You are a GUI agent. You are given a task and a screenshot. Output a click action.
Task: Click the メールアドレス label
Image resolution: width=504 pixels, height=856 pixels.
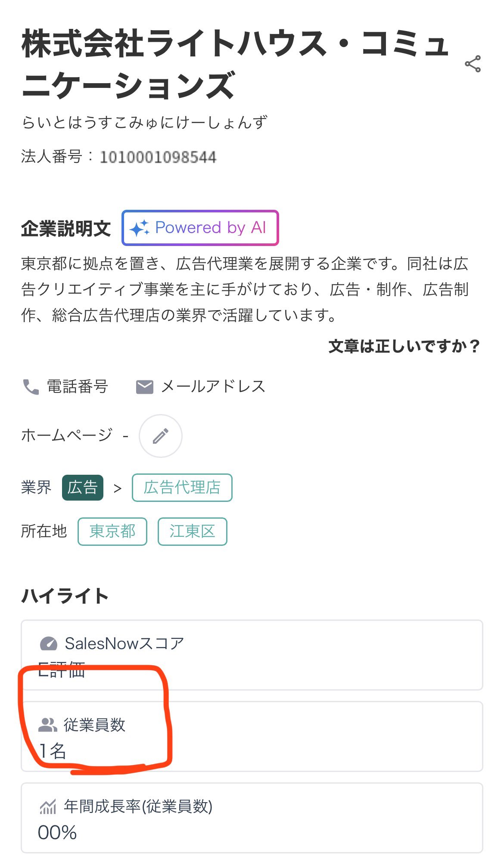[213, 386]
